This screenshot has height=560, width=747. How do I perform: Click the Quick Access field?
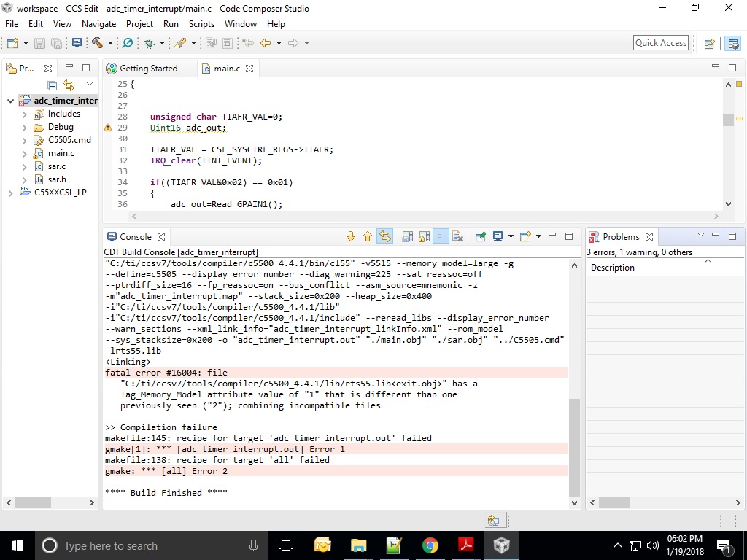661,43
